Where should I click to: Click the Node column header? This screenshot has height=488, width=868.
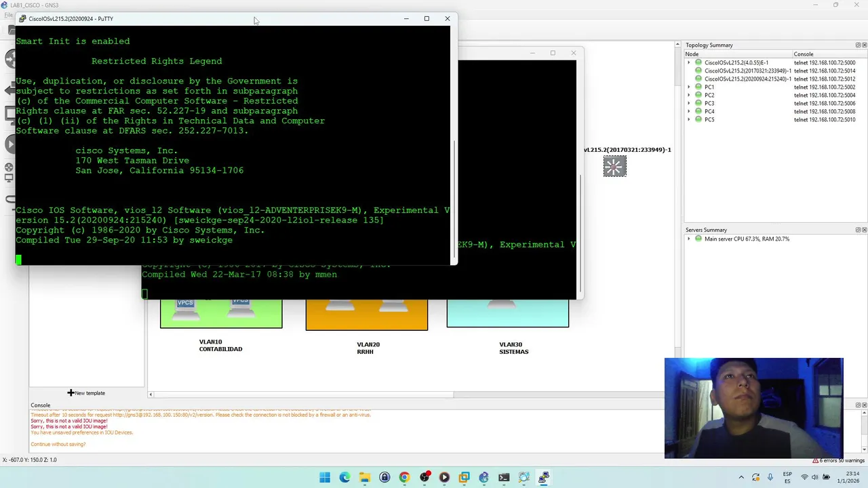tap(737, 54)
